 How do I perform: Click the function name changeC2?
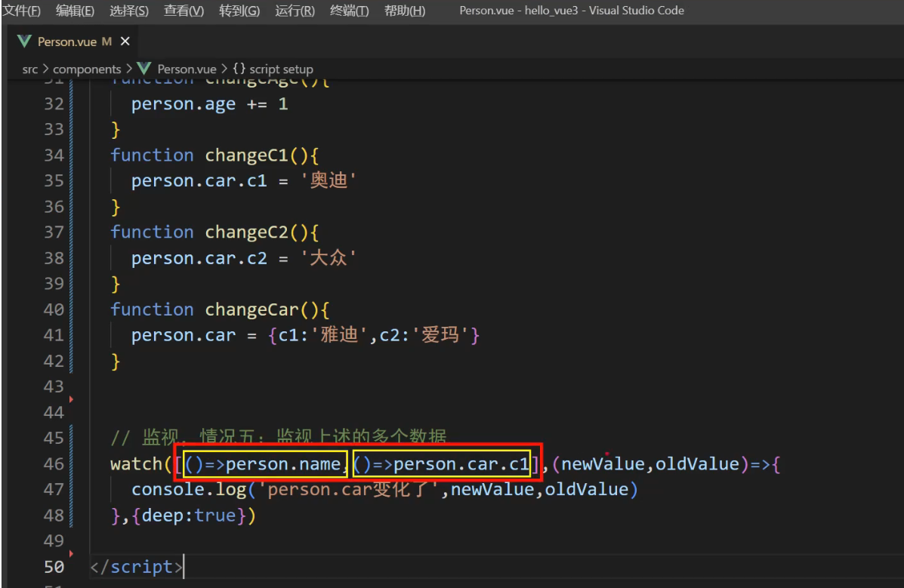coord(246,232)
